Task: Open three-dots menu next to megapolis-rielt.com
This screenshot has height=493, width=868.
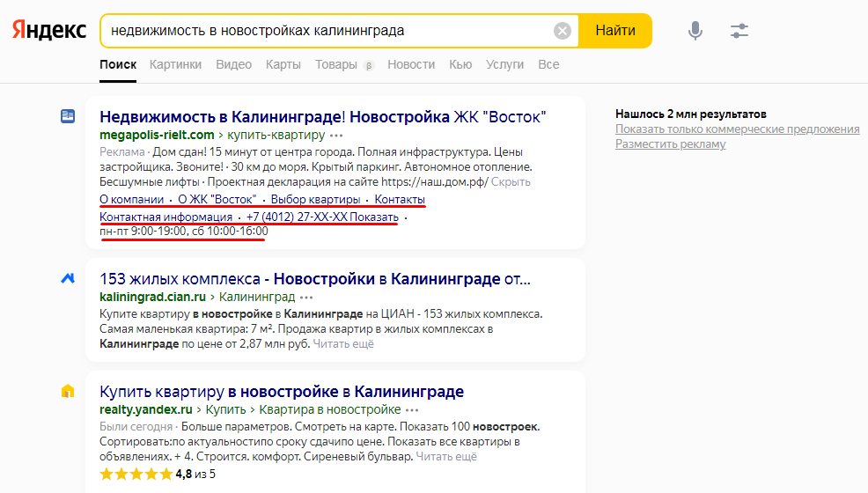Action: 336,135
